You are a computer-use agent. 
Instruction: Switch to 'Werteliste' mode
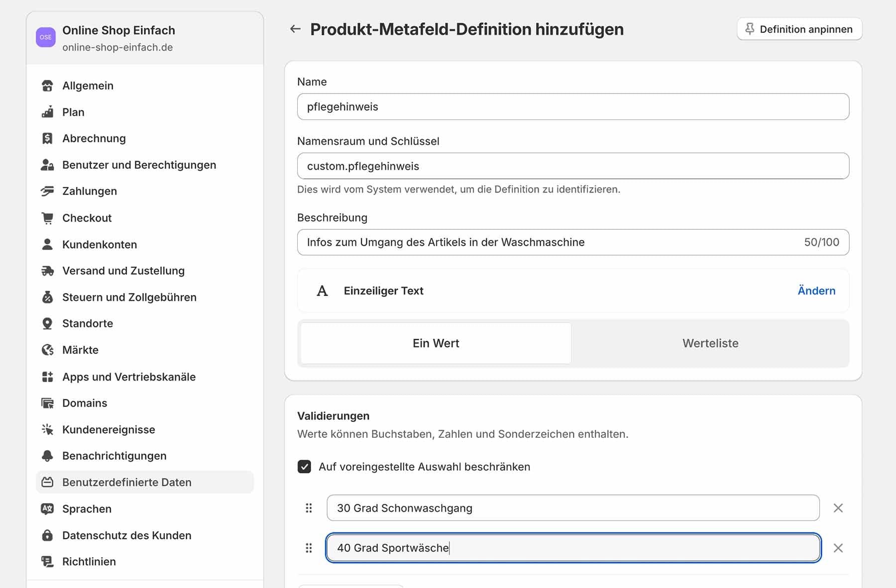point(710,343)
